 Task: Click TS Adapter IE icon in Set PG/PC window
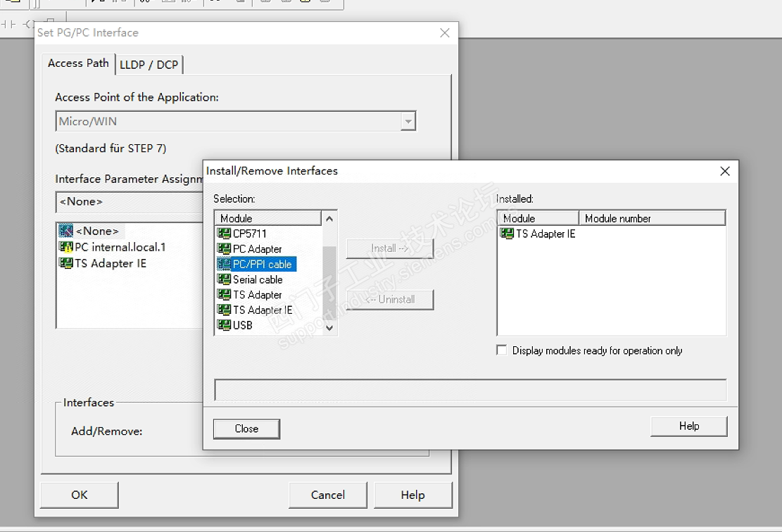pyautogui.click(x=66, y=262)
